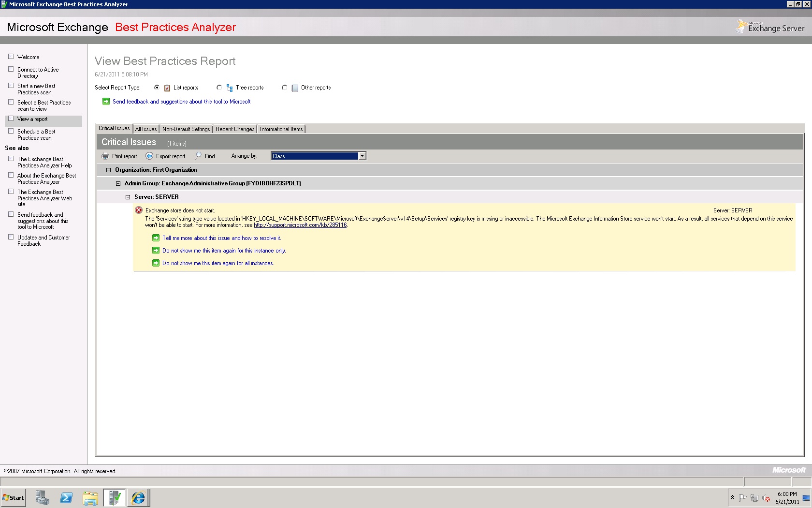Click the List reports clipboard icon
The width and height of the screenshot is (812, 508).
[x=167, y=88]
